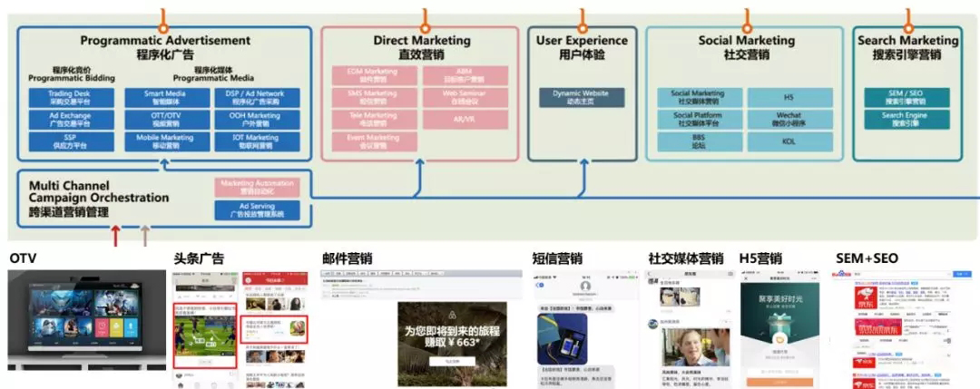Click the KOL box under Social Marketing
This screenshot has width=980, height=389.
tap(789, 141)
